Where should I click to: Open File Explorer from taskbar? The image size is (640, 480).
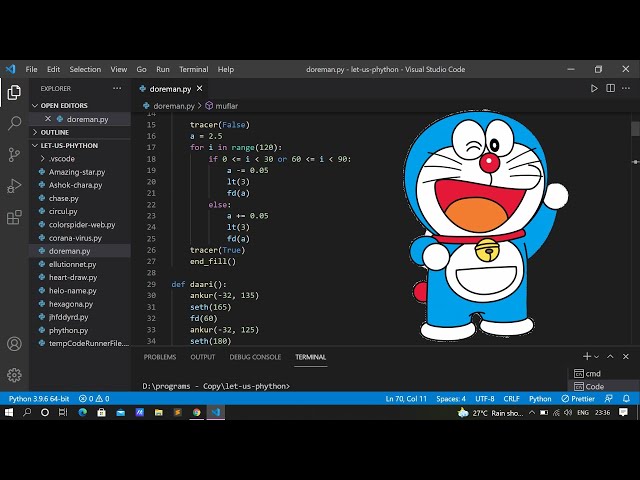(159, 413)
